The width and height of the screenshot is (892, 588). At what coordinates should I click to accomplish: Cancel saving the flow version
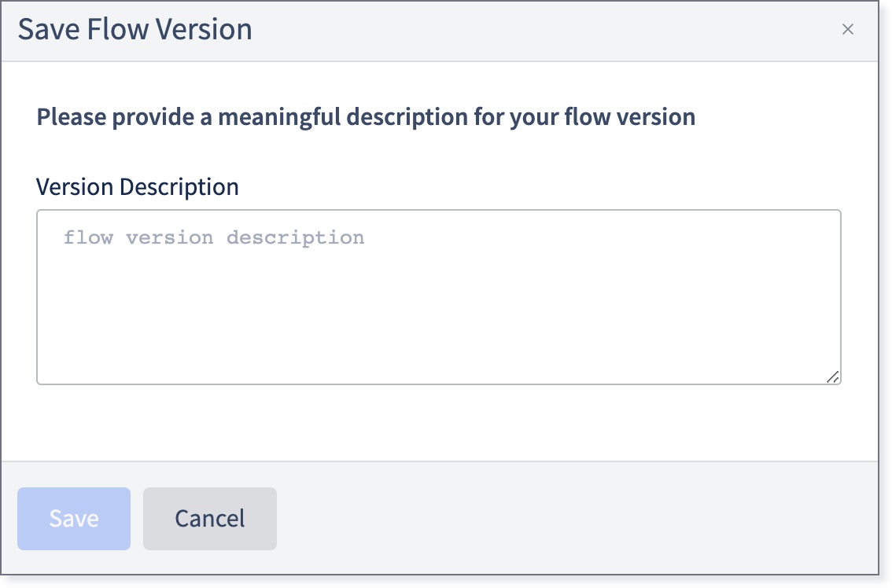point(210,519)
